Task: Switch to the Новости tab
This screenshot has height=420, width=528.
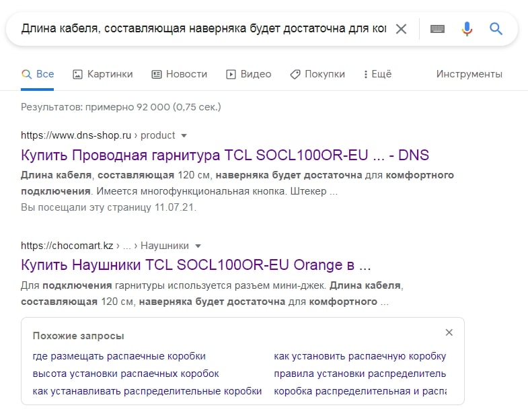Action: tap(179, 74)
